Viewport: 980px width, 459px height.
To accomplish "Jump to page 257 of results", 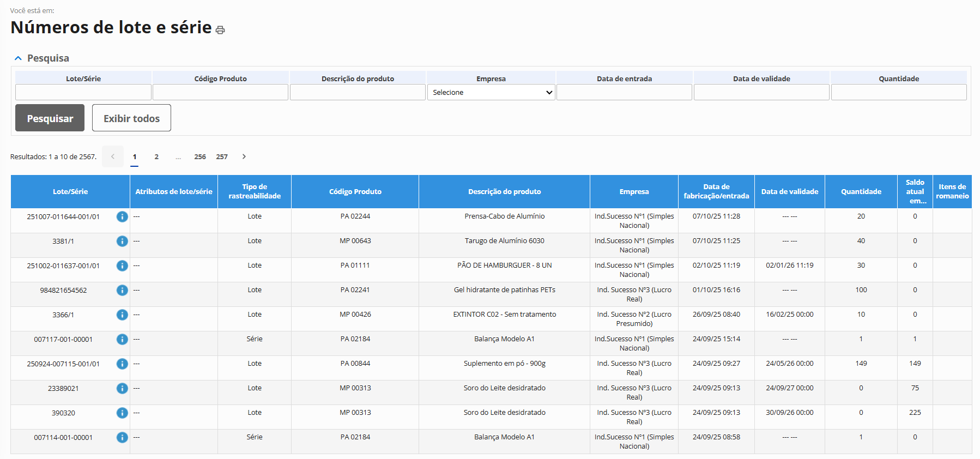I will (x=222, y=156).
